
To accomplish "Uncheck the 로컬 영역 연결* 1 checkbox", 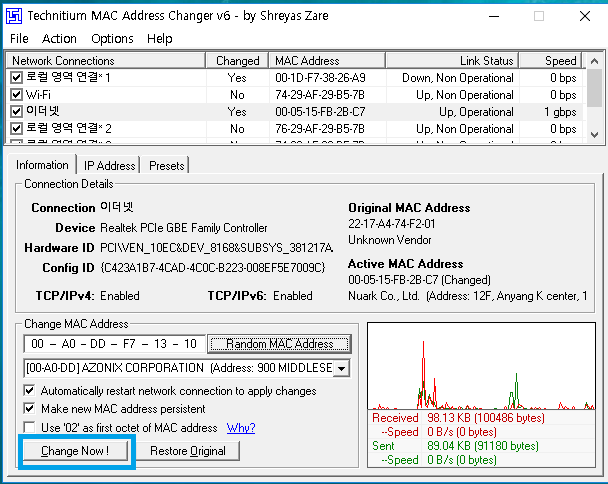I will tap(16, 78).
